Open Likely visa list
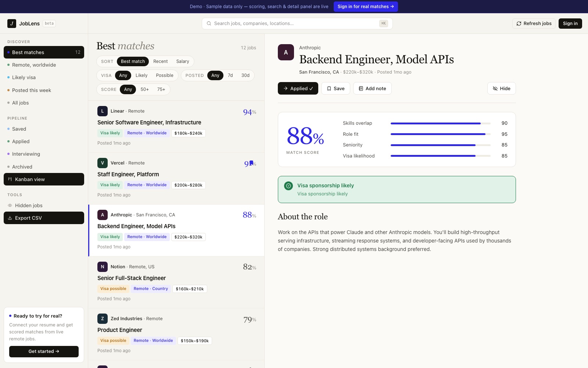Viewport: 588px width, 368px height. coord(44,77)
